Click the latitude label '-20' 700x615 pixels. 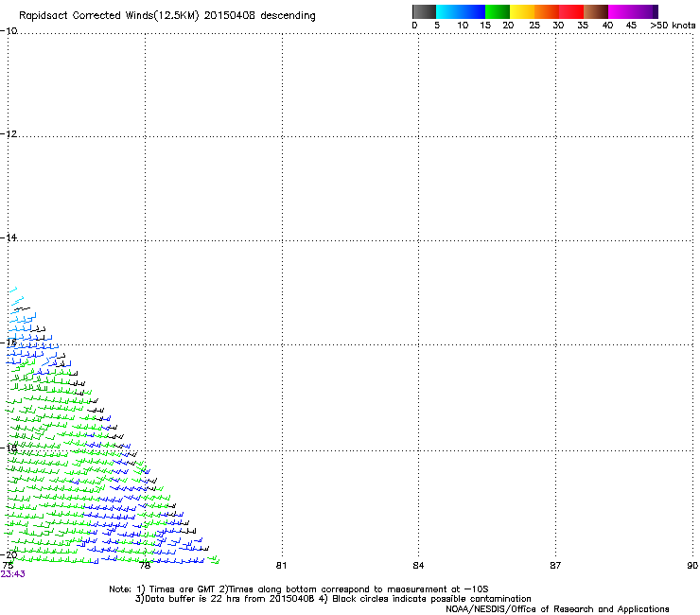click(x=9, y=554)
